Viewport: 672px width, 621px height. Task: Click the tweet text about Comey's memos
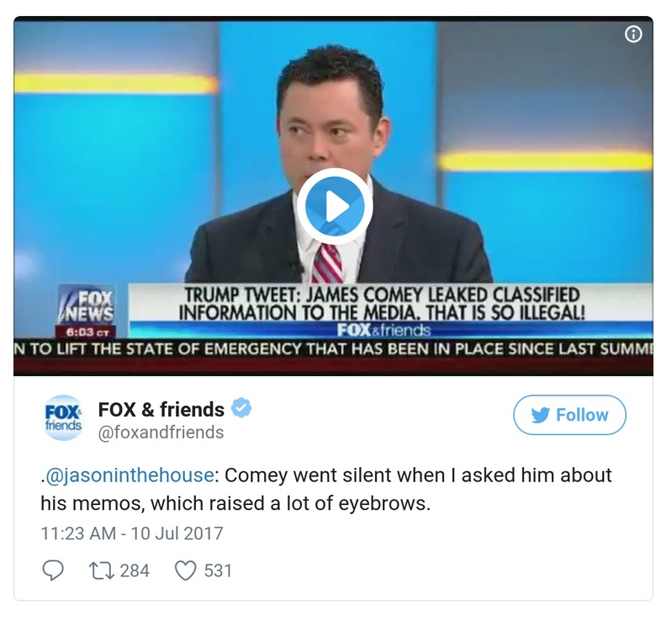click(x=328, y=489)
